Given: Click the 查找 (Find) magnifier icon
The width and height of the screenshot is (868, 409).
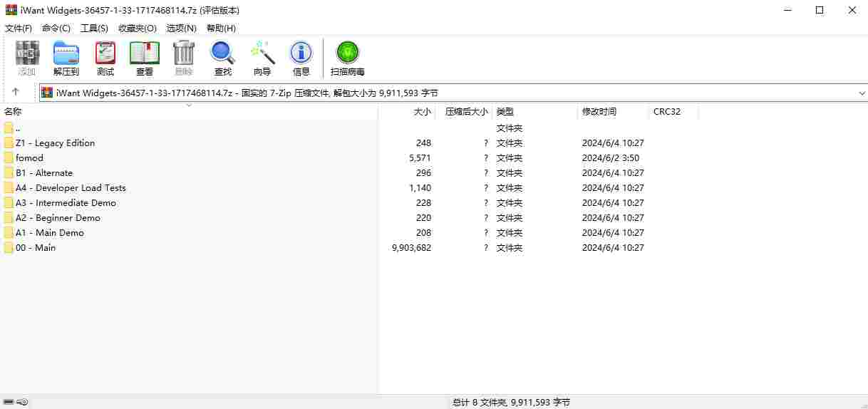Looking at the screenshot, I should click(223, 53).
